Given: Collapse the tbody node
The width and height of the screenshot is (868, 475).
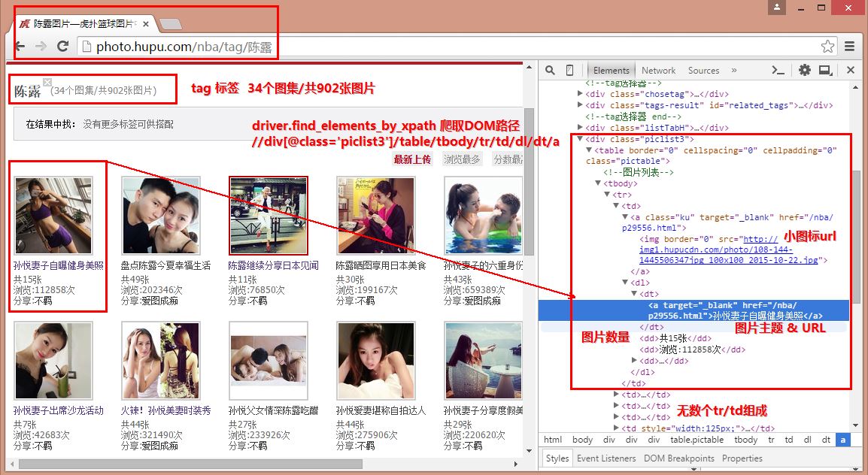Looking at the screenshot, I should (598, 183).
